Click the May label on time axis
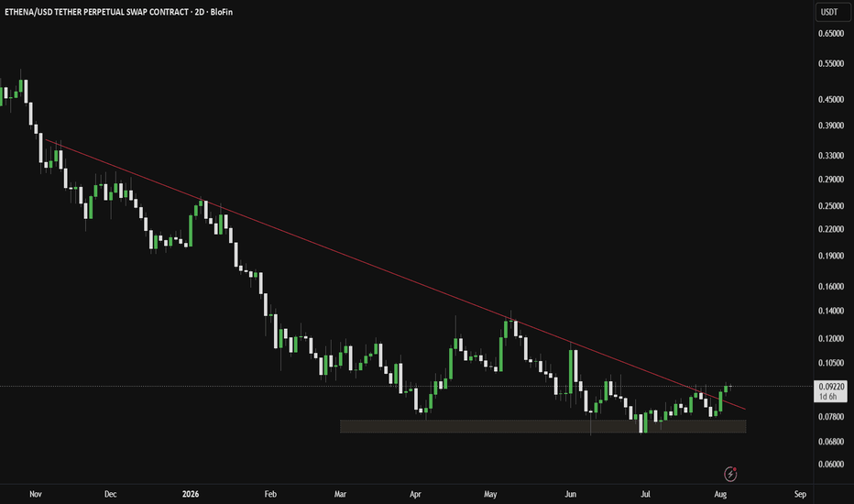This screenshot has width=854, height=504. point(490,494)
